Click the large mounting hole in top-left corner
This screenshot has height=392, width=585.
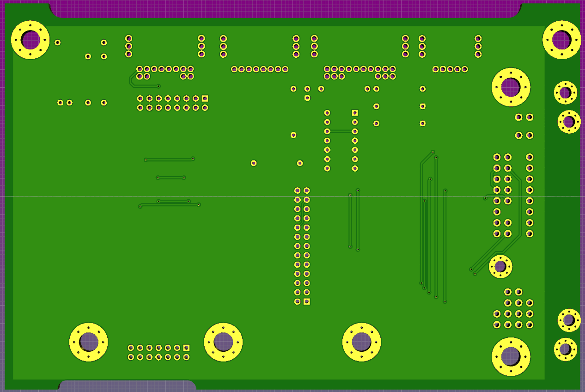tap(30, 40)
